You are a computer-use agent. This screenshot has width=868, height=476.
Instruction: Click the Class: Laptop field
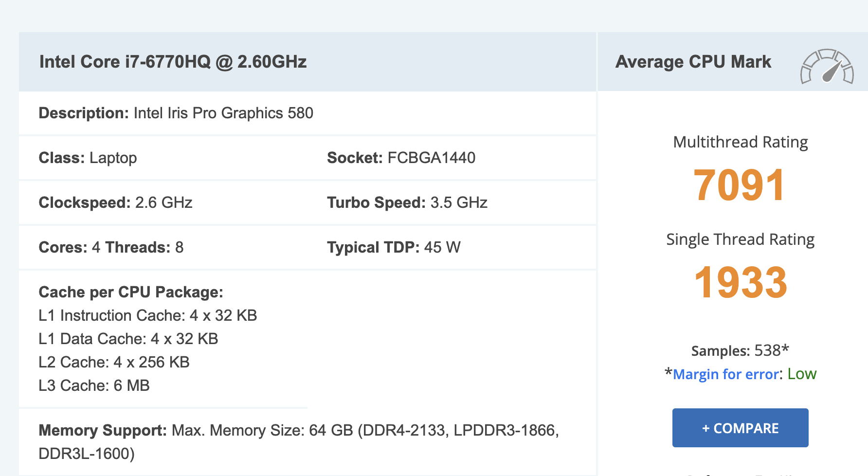point(88,158)
